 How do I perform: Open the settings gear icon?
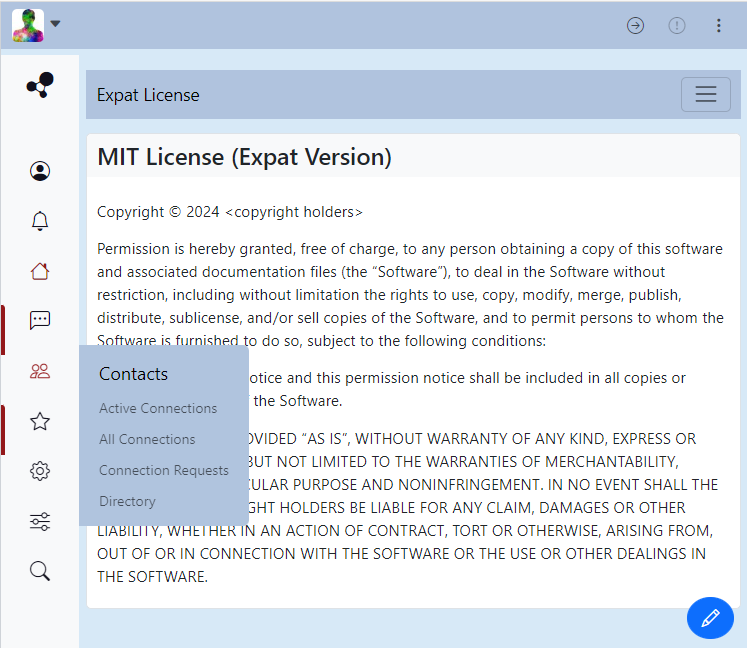click(40, 471)
